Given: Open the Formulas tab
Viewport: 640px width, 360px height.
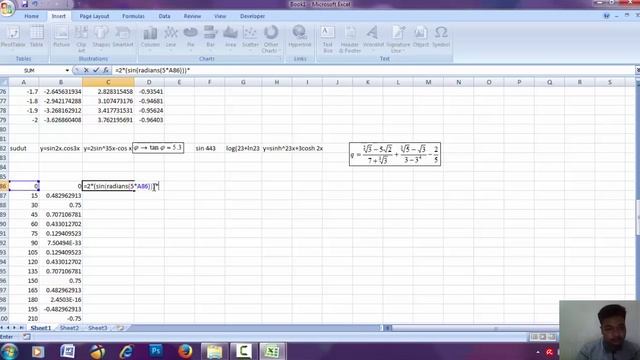Looking at the screenshot, I should pos(133,16).
